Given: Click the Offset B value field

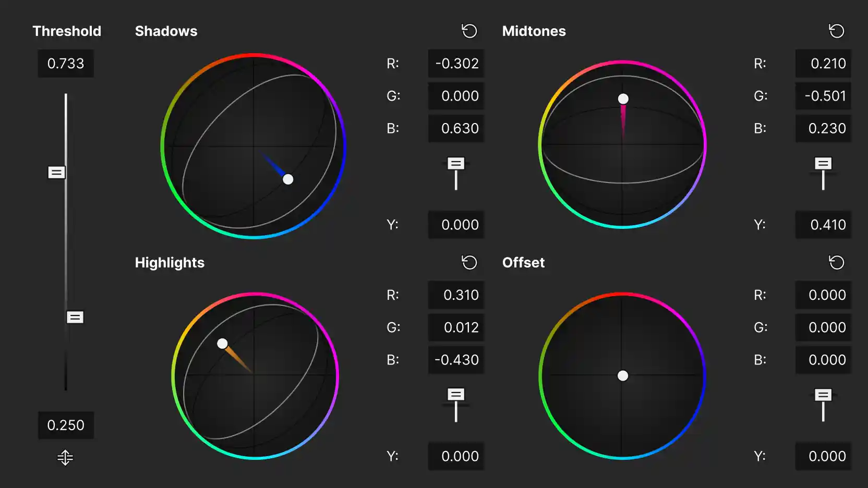Looking at the screenshot, I should [823, 360].
